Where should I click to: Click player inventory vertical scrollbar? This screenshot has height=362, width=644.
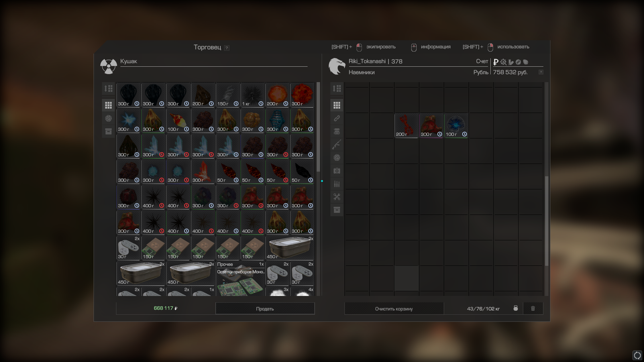(x=547, y=221)
